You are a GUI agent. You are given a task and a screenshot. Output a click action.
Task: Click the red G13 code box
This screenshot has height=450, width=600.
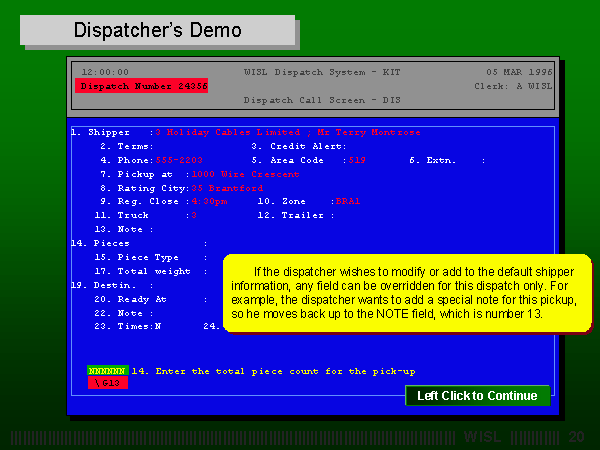tap(107, 383)
